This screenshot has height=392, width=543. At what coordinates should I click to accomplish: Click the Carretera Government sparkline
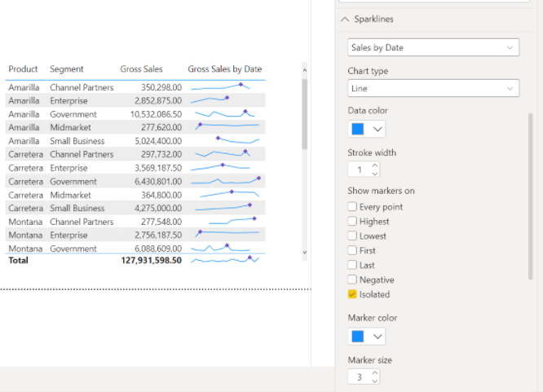pos(226,180)
